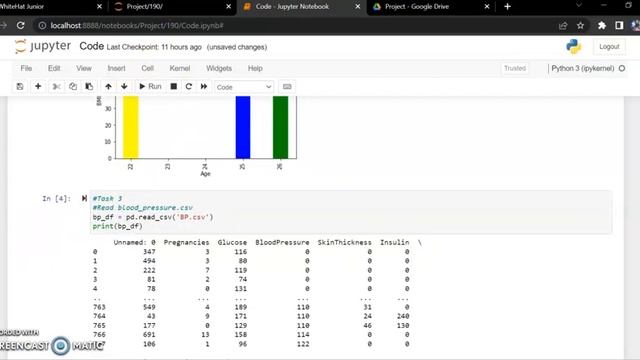The image size is (640, 360).
Task: Switch to the Project/190/ browser tab
Action: [x=171, y=7]
